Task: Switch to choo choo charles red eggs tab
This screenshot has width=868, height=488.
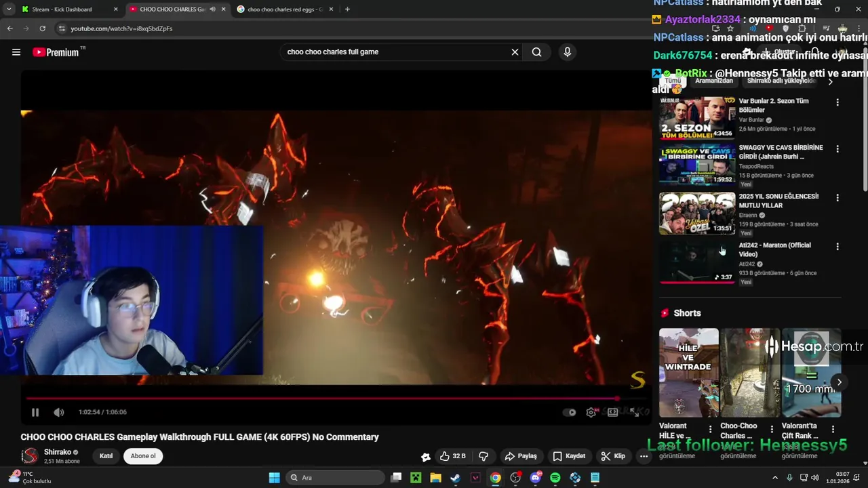Action: coord(284,9)
